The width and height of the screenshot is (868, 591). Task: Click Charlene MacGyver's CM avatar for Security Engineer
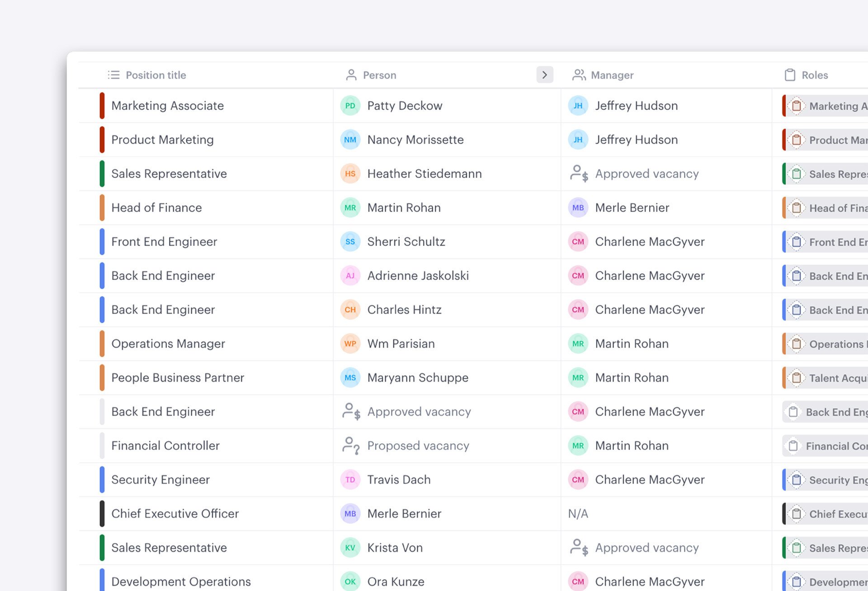577,479
